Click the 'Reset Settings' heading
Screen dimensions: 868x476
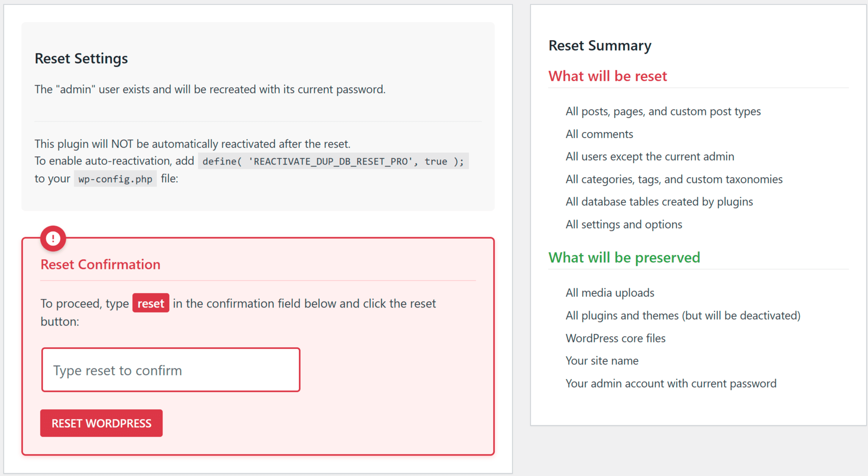click(81, 59)
